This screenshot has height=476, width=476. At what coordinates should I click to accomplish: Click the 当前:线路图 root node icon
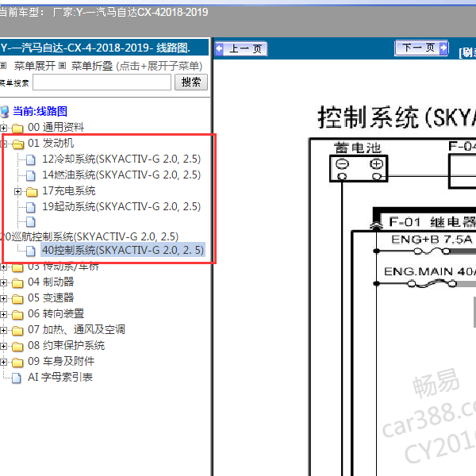(5, 111)
